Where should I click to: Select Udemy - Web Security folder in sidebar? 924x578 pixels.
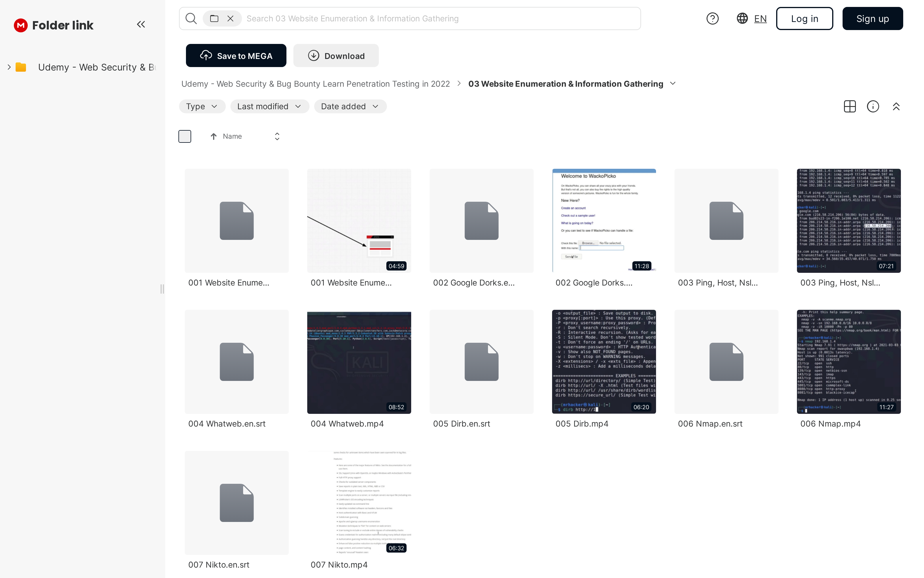(x=97, y=67)
